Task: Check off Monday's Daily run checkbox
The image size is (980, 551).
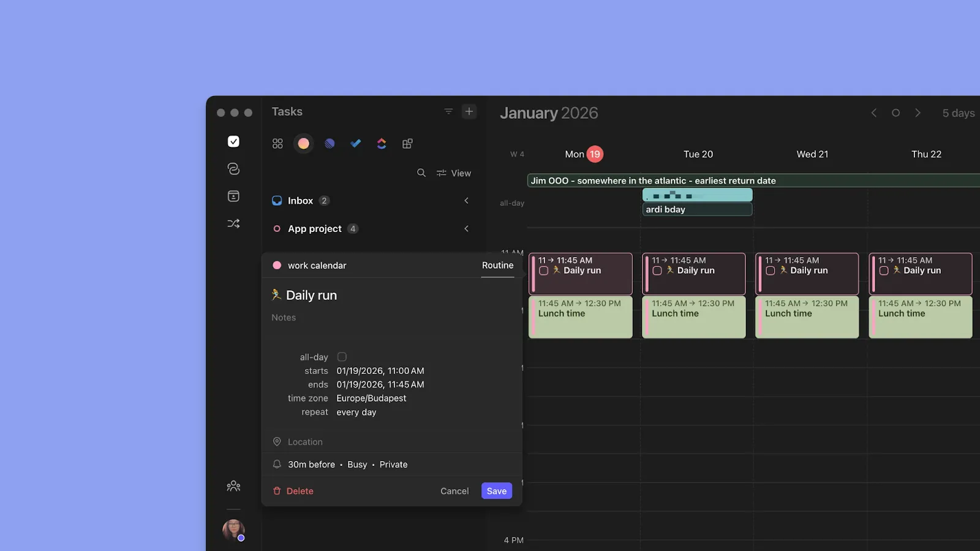Action: (x=543, y=271)
